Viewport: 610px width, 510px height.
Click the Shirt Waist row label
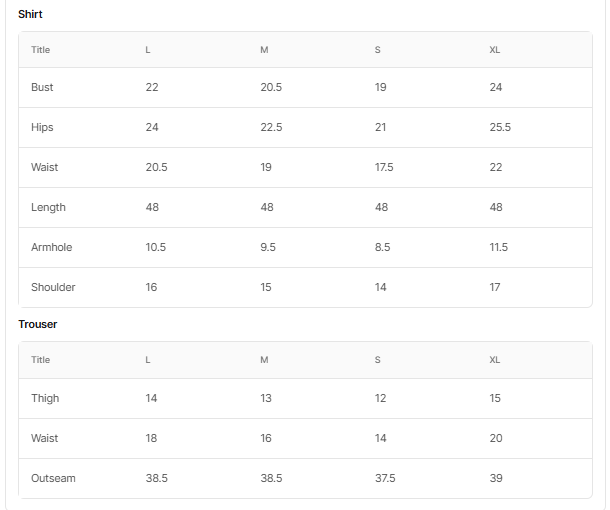click(44, 168)
